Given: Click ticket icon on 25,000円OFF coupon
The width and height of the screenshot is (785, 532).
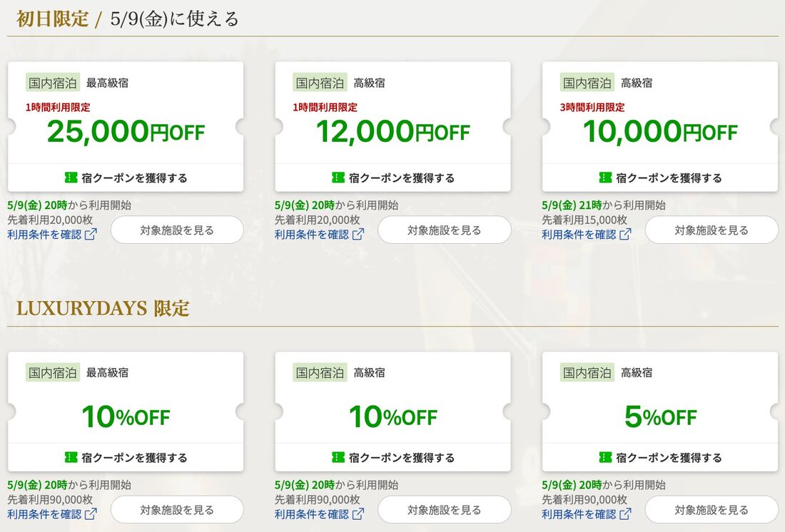Looking at the screenshot, I should pos(71,178).
